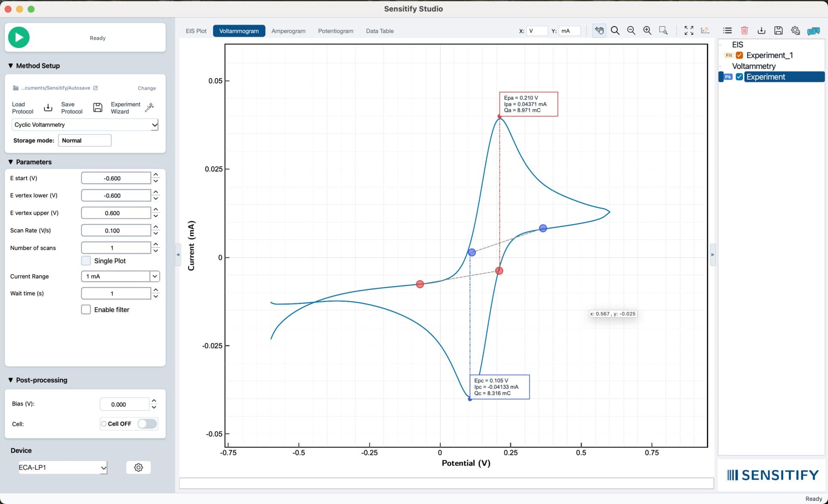Select the pan hand tool

599,31
